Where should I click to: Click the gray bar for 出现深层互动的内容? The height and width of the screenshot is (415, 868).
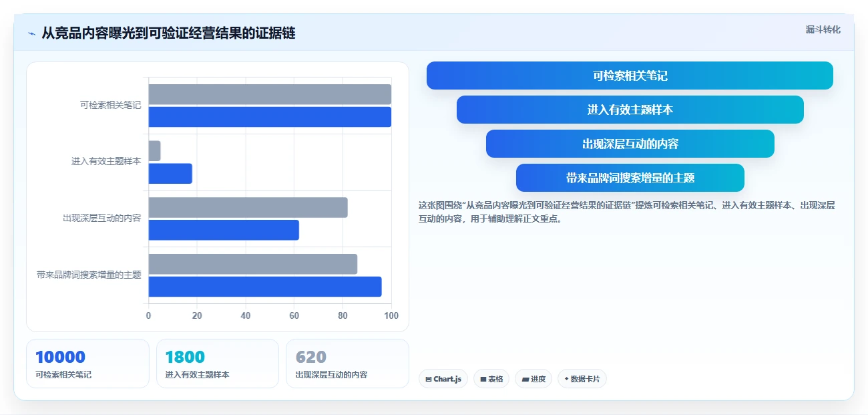[248, 207]
